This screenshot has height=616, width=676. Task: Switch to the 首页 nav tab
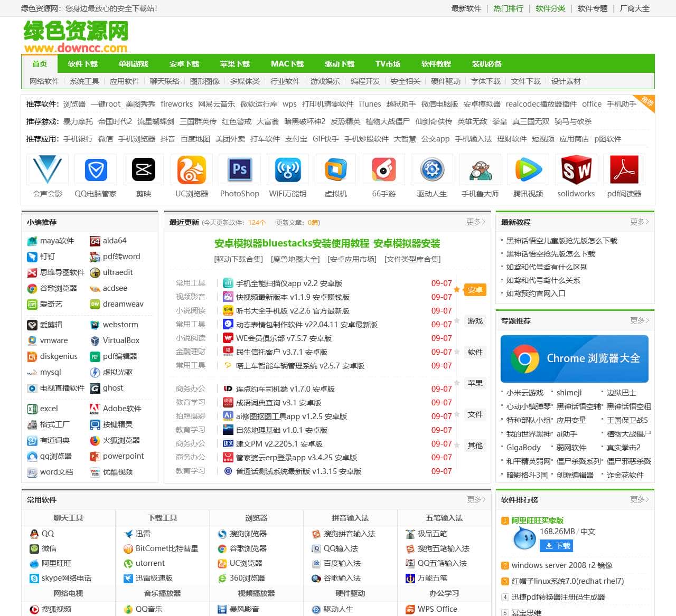point(40,64)
